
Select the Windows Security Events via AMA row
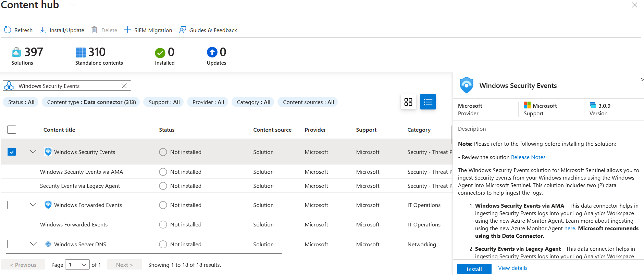click(226, 172)
